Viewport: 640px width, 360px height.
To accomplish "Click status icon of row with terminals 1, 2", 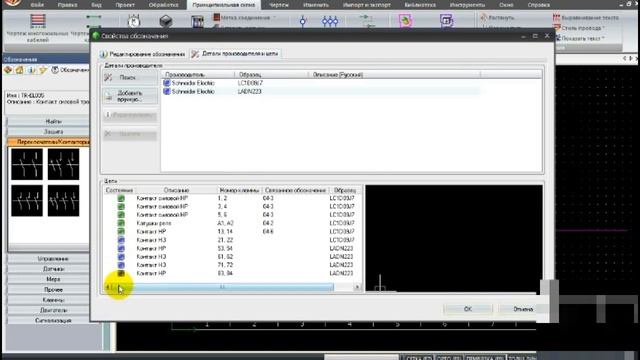I will pos(121,198).
